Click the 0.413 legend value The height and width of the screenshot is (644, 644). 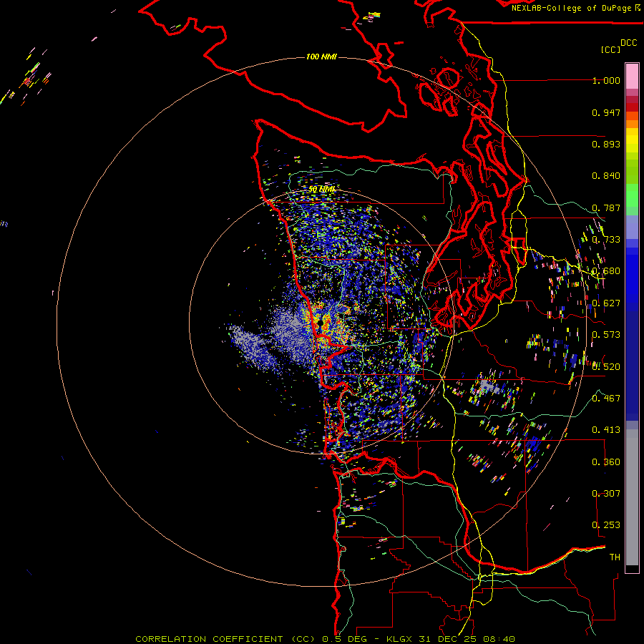coord(606,430)
